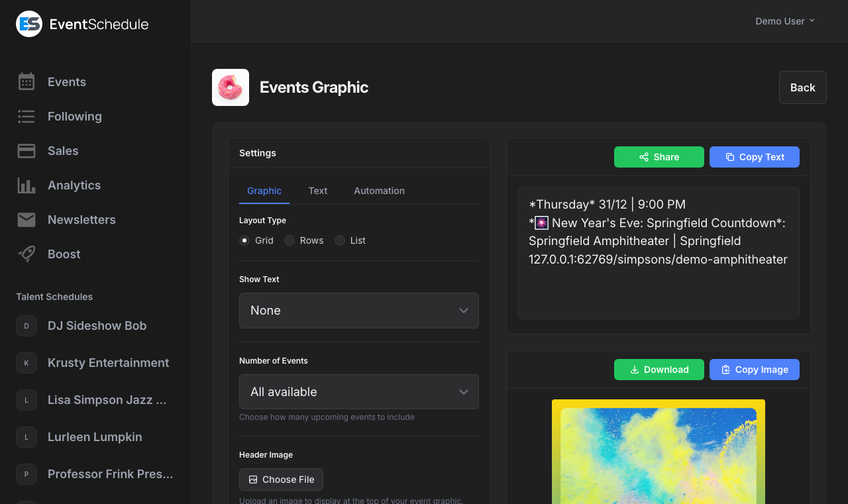Expand the Number of Events selector

[358, 391]
